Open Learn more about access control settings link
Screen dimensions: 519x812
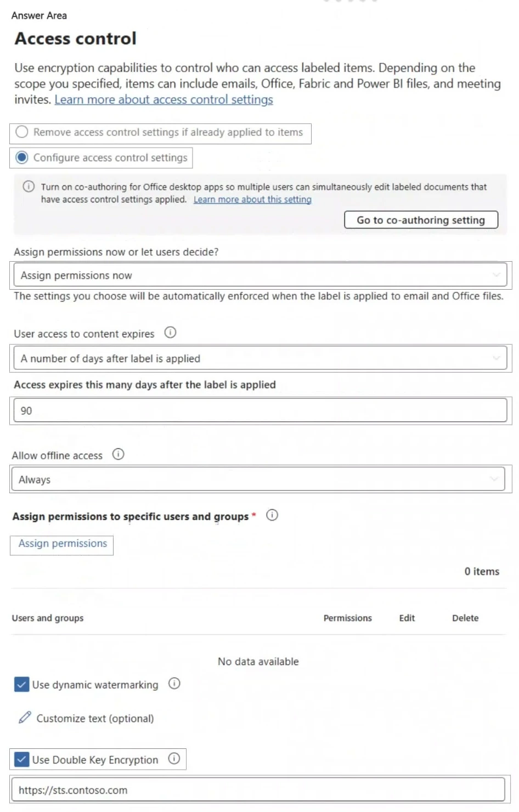[x=163, y=100]
